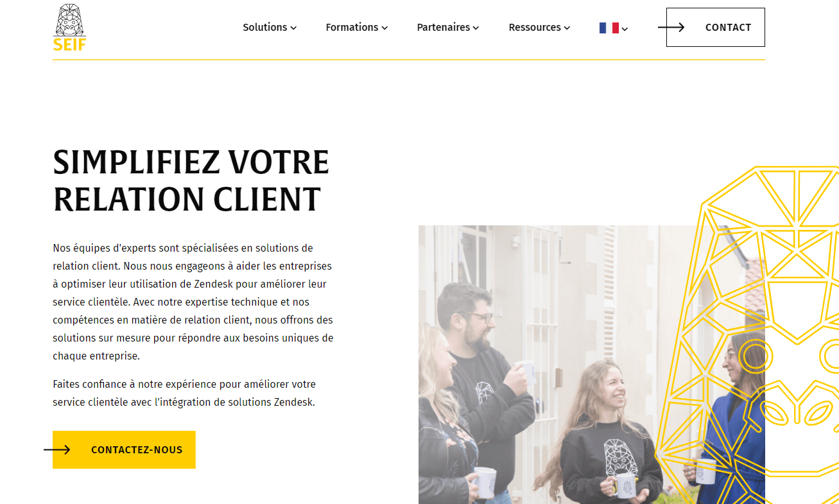Screen dimensions: 839x504
Task: Open the language selector chevron
Action: click(625, 29)
